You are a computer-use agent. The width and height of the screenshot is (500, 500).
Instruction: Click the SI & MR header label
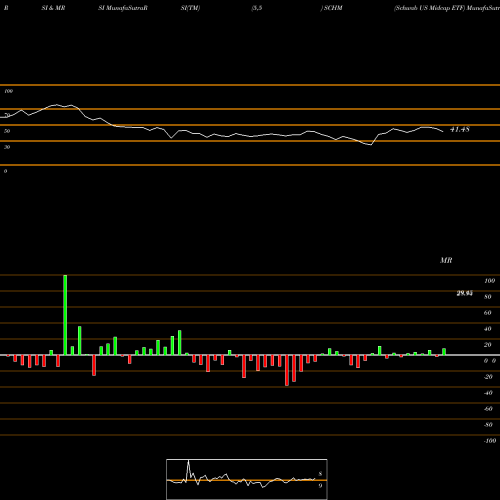point(53,8)
